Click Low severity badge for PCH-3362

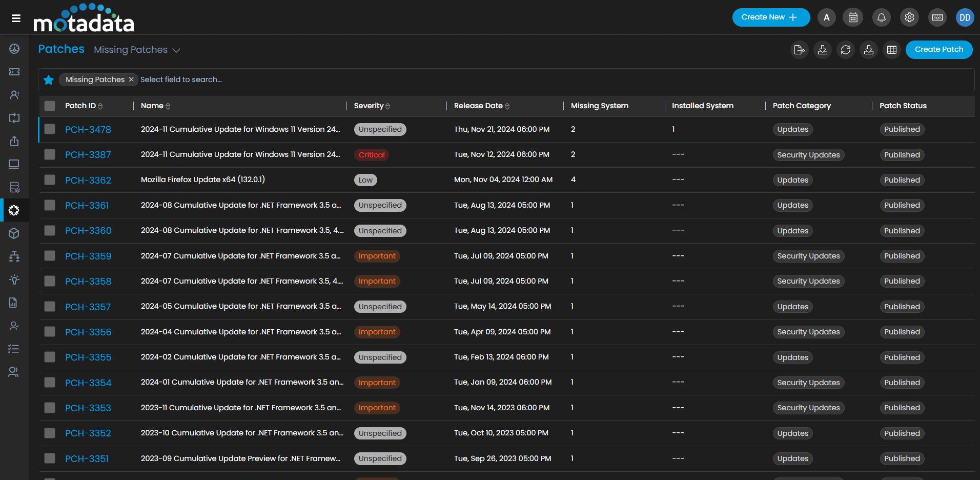[x=365, y=180]
